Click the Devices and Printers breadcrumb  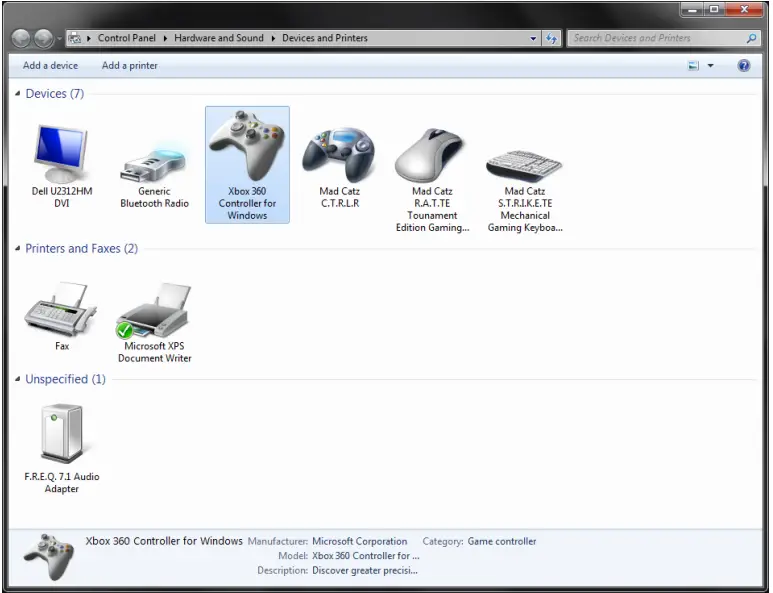point(325,38)
